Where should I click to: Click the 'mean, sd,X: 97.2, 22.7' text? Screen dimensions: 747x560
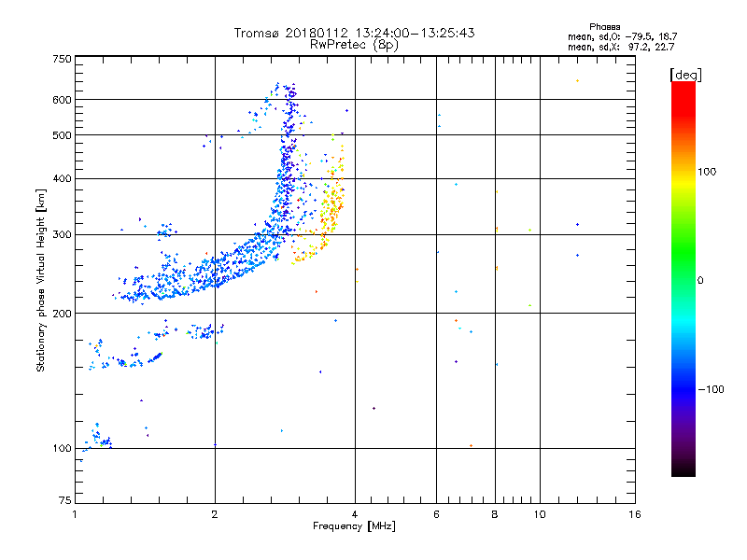[x=621, y=48]
